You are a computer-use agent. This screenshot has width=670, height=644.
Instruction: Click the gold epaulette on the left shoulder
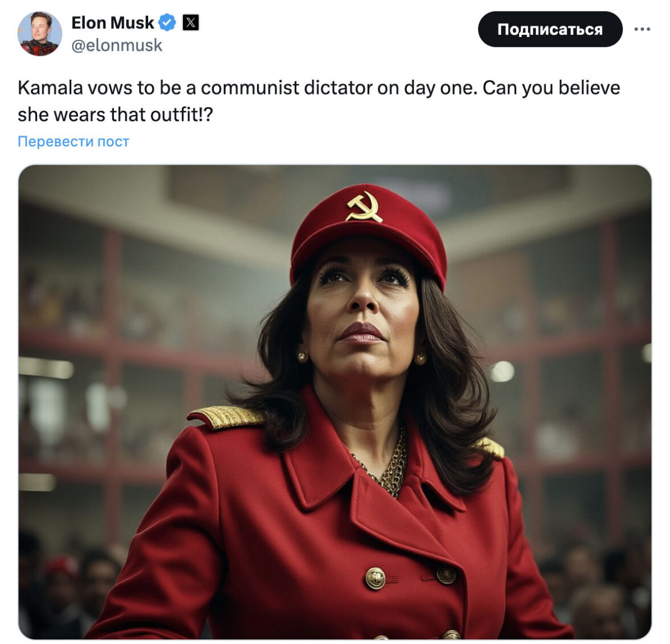226,416
